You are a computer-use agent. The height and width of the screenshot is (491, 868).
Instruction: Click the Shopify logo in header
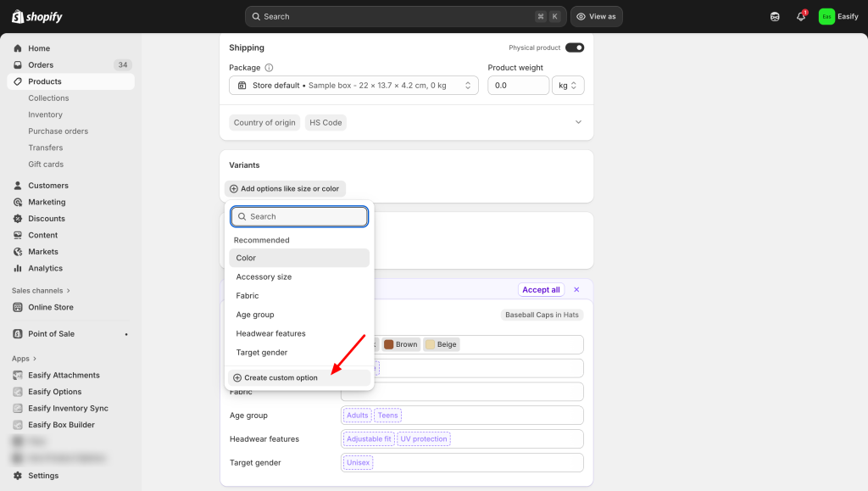tap(37, 17)
